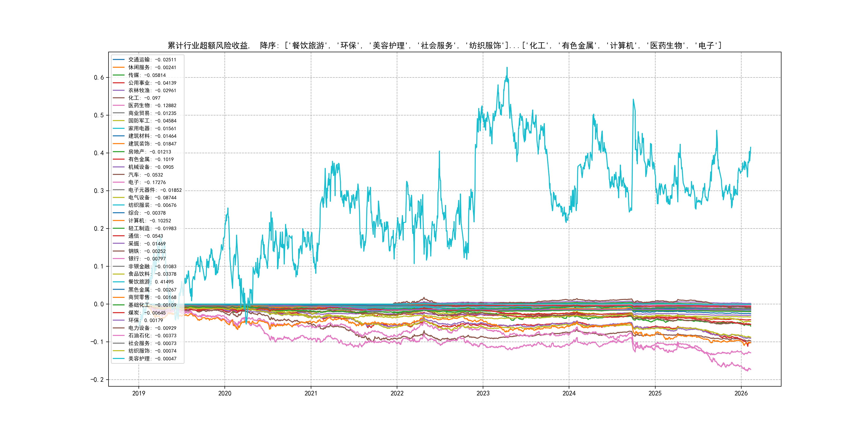Click the green line swatch beside 传媒
The height and width of the screenshot is (434, 868).
click(119, 75)
